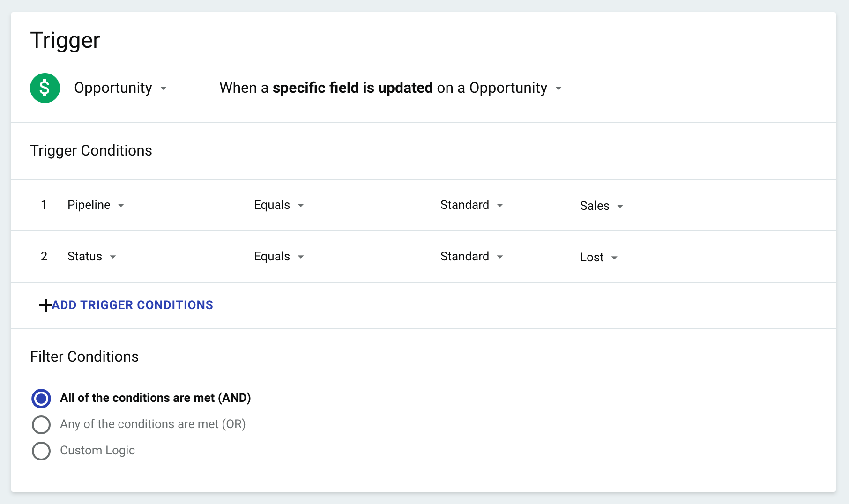Change the Equals operator in row 2
849x504 pixels.
(x=279, y=257)
